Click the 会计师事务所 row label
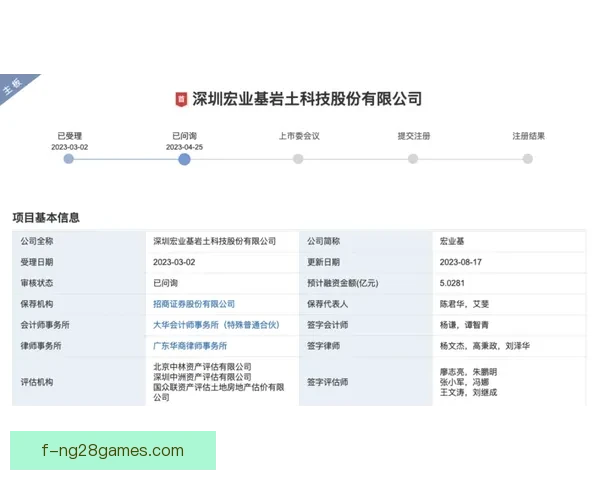Screen dimensions: 600x480 (x=45, y=325)
